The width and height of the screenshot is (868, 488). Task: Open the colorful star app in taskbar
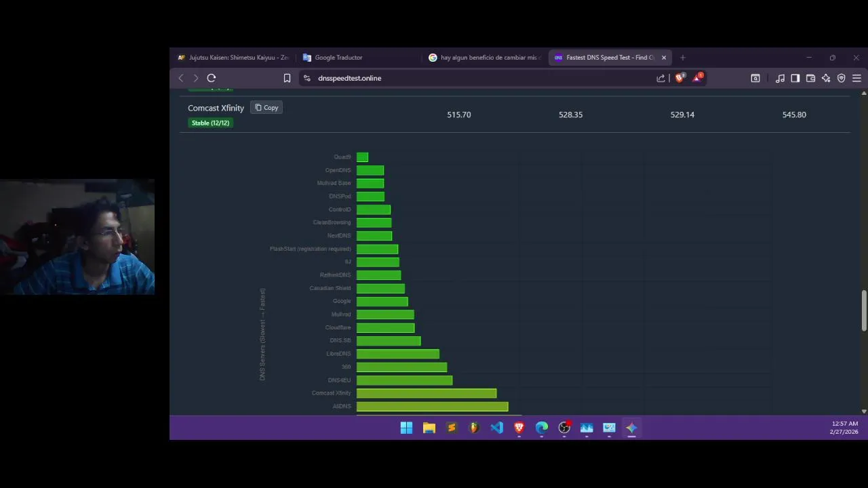pyautogui.click(x=631, y=428)
